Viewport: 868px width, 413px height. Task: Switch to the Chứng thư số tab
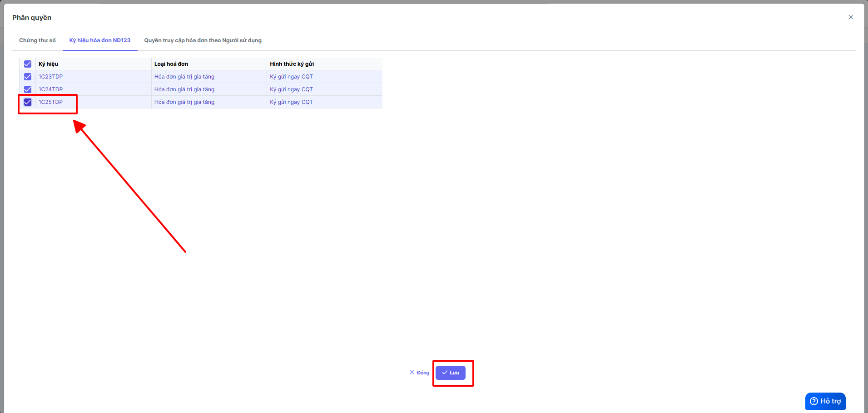[x=37, y=40]
